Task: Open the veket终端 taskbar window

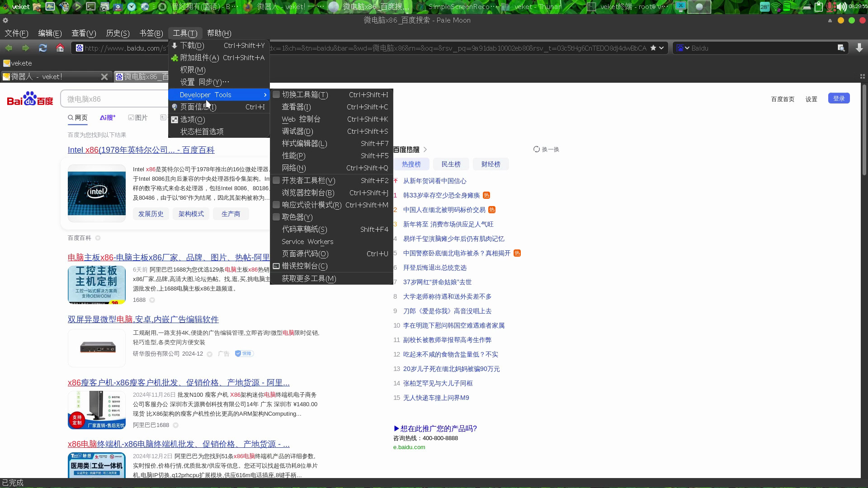Action: click(x=628, y=6)
